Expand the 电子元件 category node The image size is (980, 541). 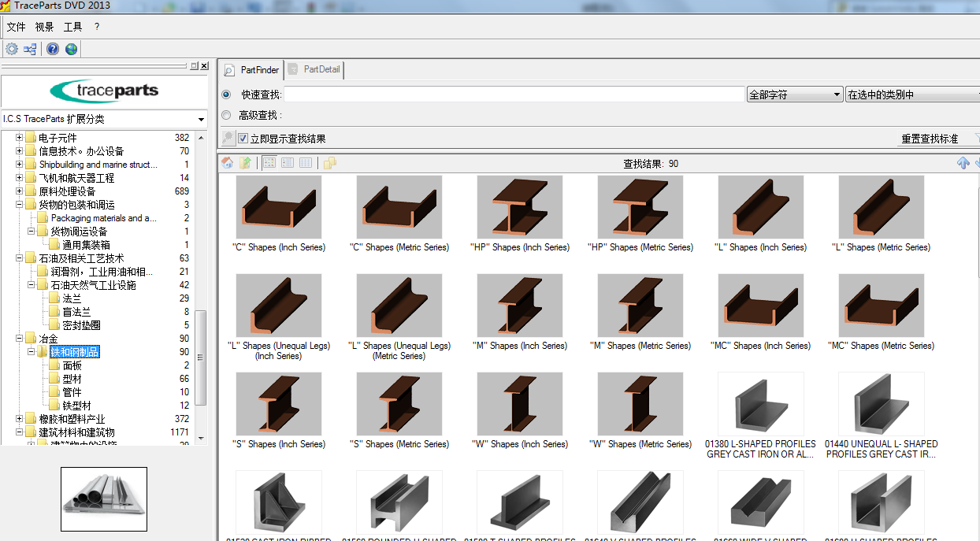coord(17,139)
